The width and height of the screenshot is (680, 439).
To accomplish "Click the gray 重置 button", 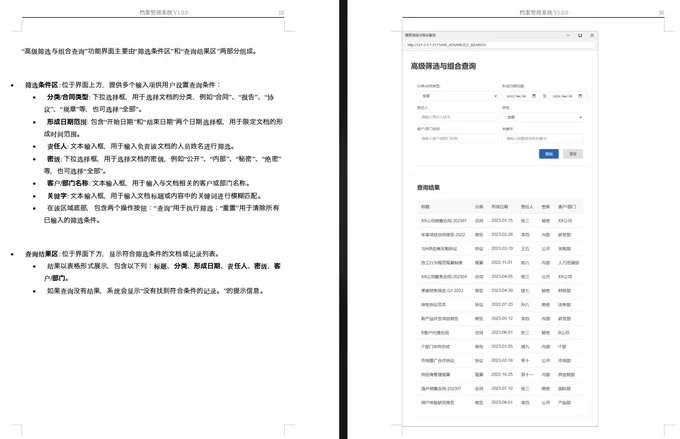I will 573,154.
